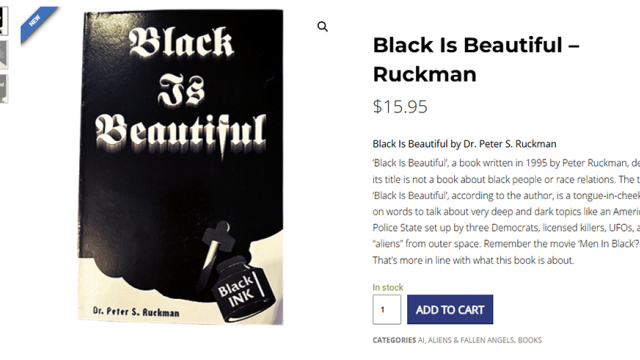Screen dimensions: 640x360
Task: Open the AI category link
Action: point(421,340)
